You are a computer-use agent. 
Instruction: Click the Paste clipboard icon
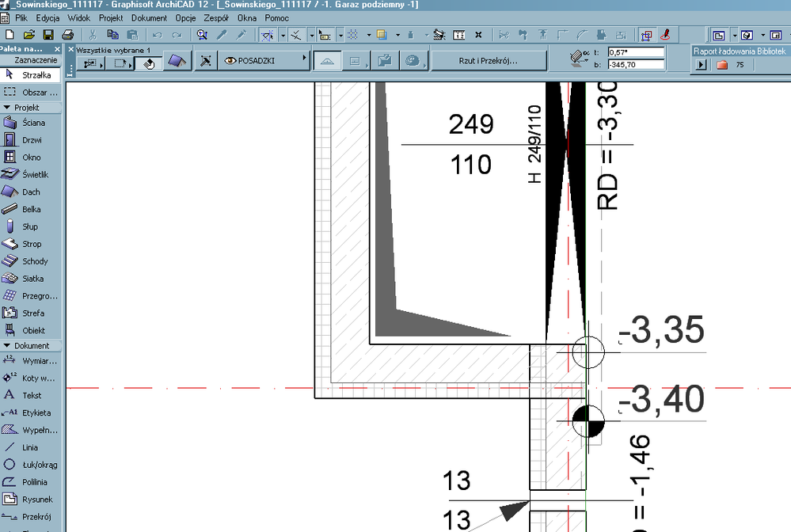click(132, 35)
